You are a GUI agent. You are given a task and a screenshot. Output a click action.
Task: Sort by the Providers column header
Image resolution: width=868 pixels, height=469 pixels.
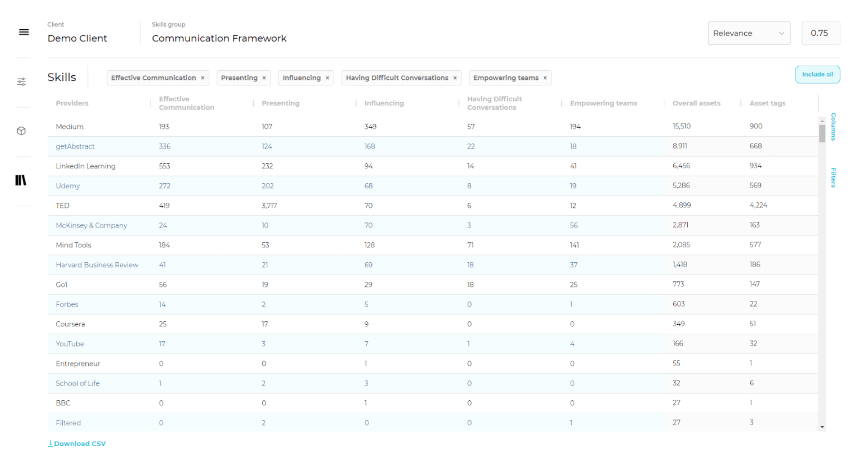click(72, 103)
